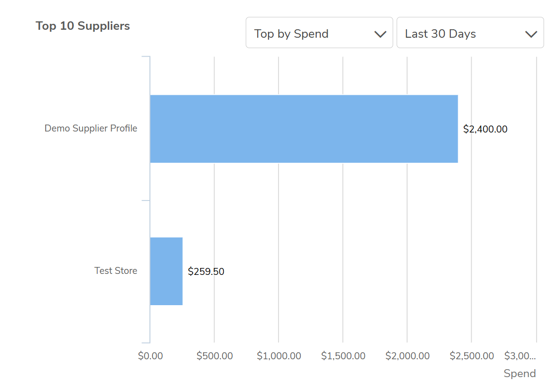The width and height of the screenshot is (554, 392).
Task: Select the Demo Supplier Profile bar
Action: coord(304,129)
